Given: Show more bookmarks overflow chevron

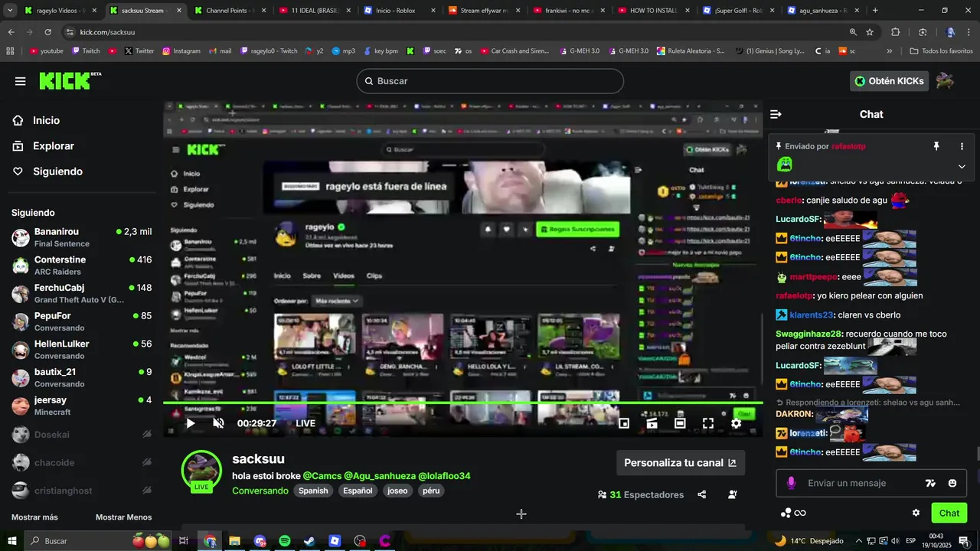Looking at the screenshot, I should [x=889, y=51].
